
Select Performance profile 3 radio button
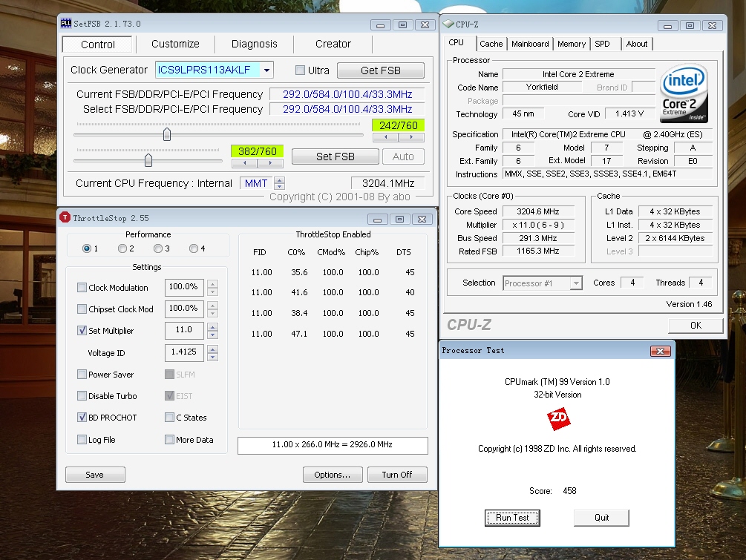tap(158, 248)
